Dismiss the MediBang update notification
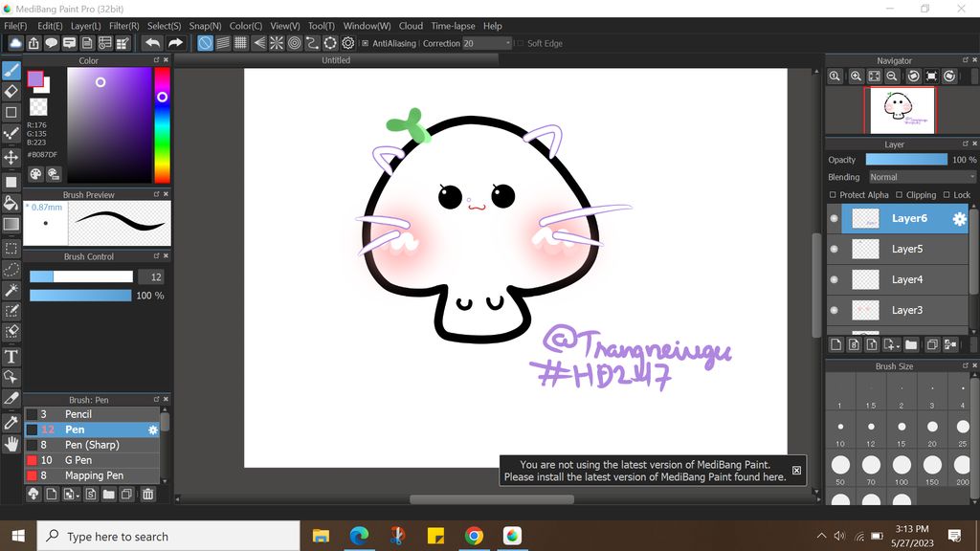The width and height of the screenshot is (980, 551). point(796,471)
